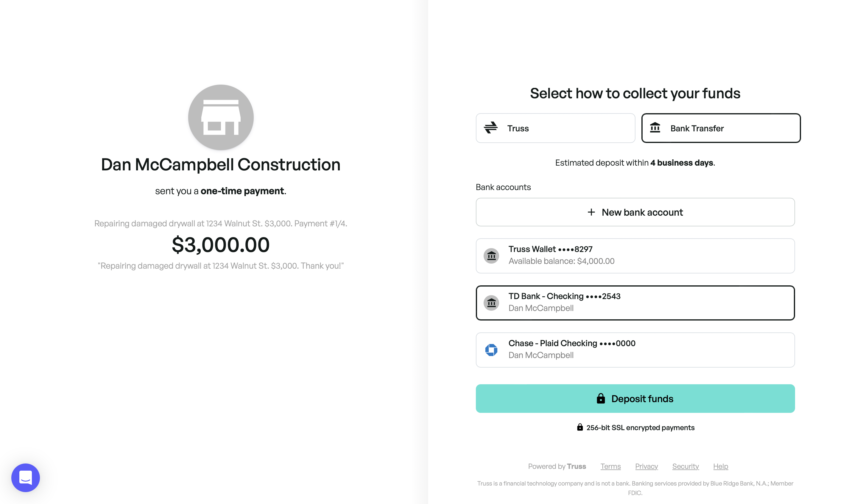Screen dimensions: 857x504
Task: Click the $3,000.00 payment amount
Action: point(221,245)
